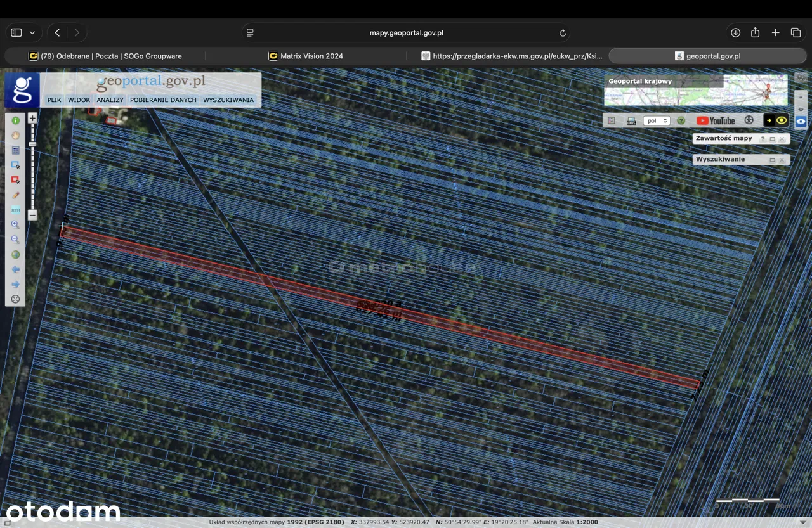Click the POBIERANIE DANYCH menu button
This screenshot has width=812, height=528.
tap(163, 100)
